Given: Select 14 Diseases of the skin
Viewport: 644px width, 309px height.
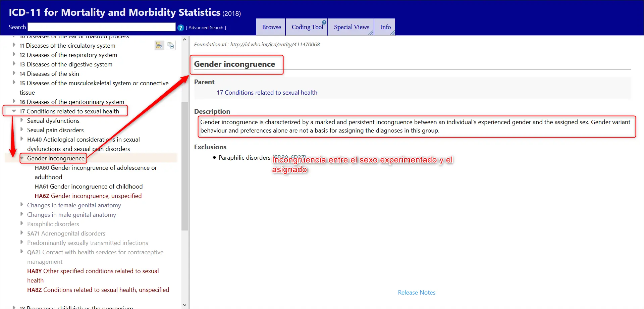Looking at the screenshot, I should (x=49, y=74).
